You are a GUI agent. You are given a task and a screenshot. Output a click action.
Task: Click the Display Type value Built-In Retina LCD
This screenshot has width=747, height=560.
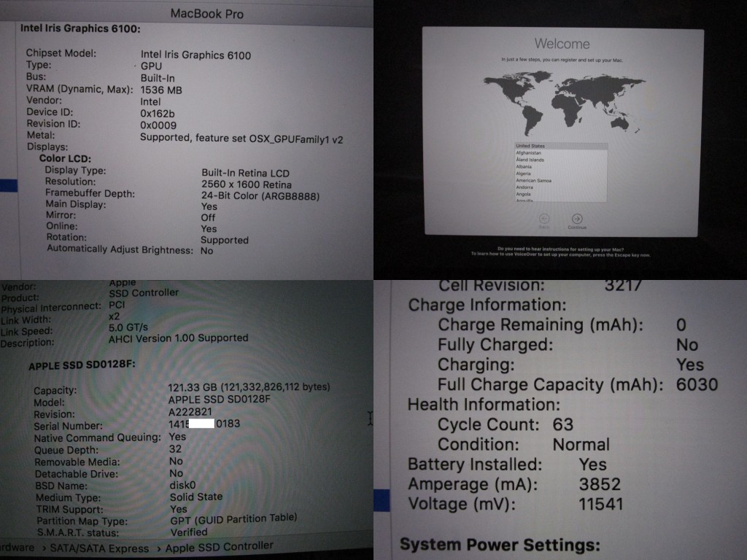click(245, 173)
